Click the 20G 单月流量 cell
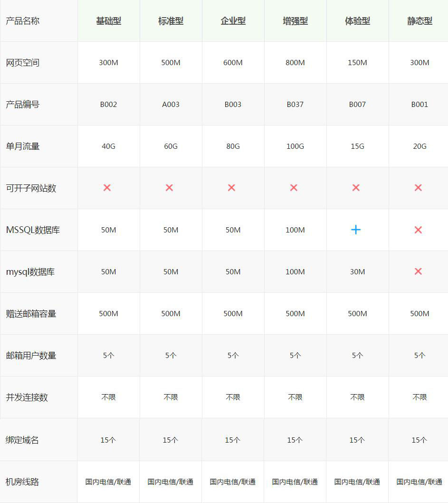This screenshot has width=448, height=503. click(419, 146)
